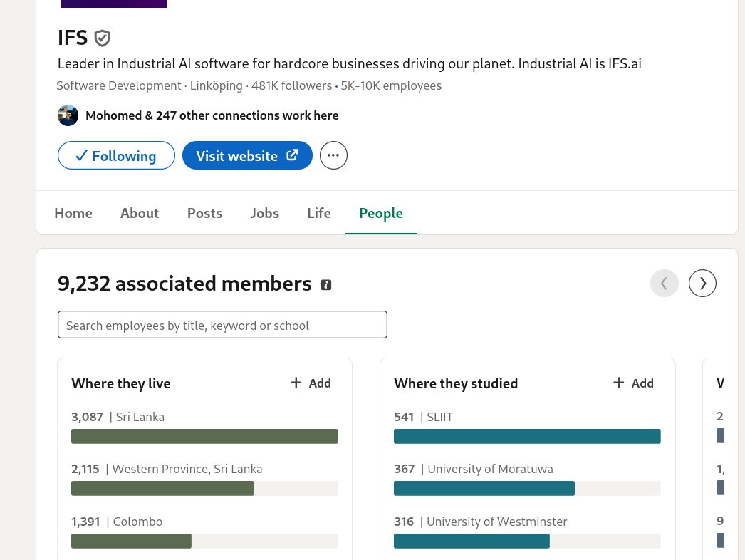745x560 pixels.
Task: Filter by the Sri Lanka location bar
Action: (x=205, y=437)
